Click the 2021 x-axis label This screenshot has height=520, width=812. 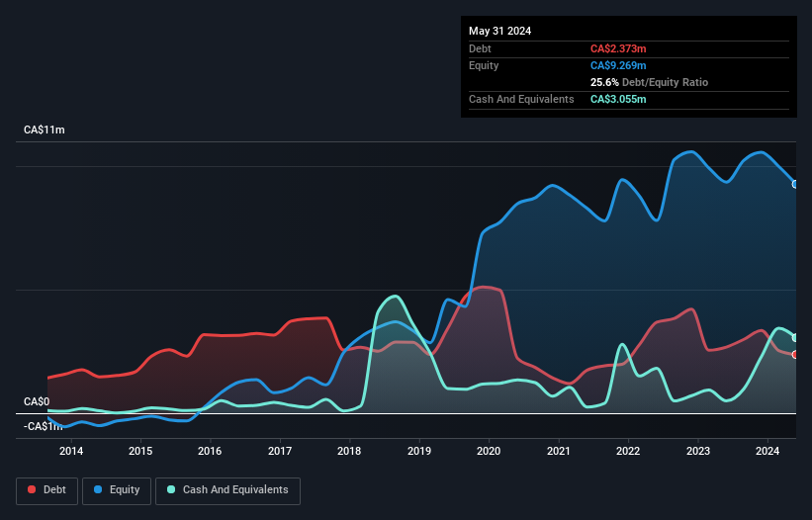coord(558,451)
